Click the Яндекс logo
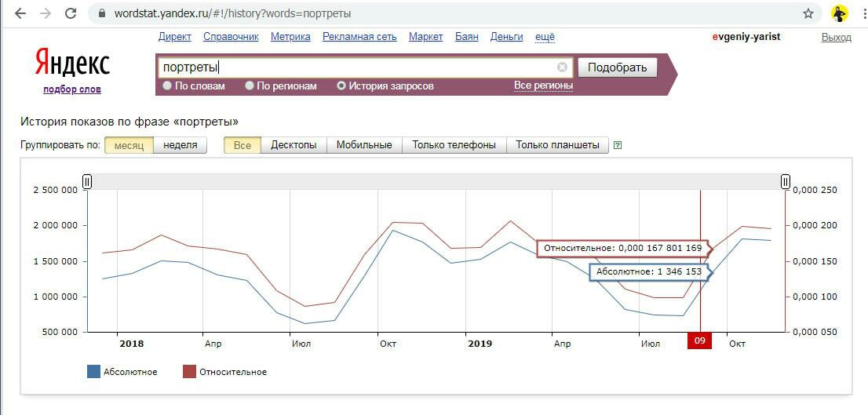Image resolution: width=868 pixels, height=415 pixels. 72,61
